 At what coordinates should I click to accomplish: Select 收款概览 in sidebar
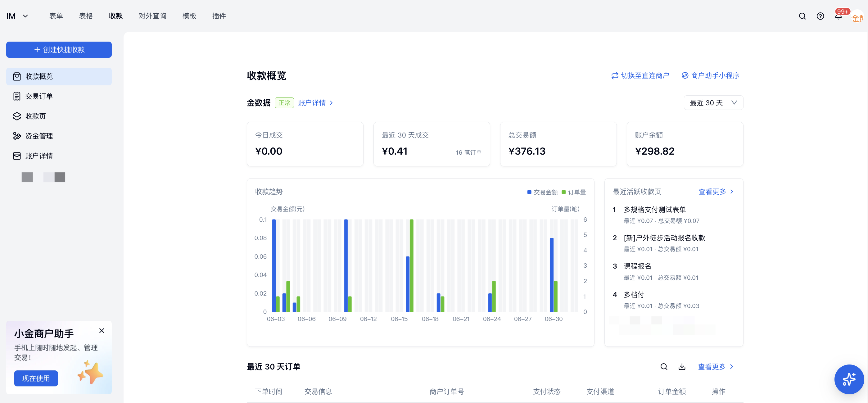point(59,76)
